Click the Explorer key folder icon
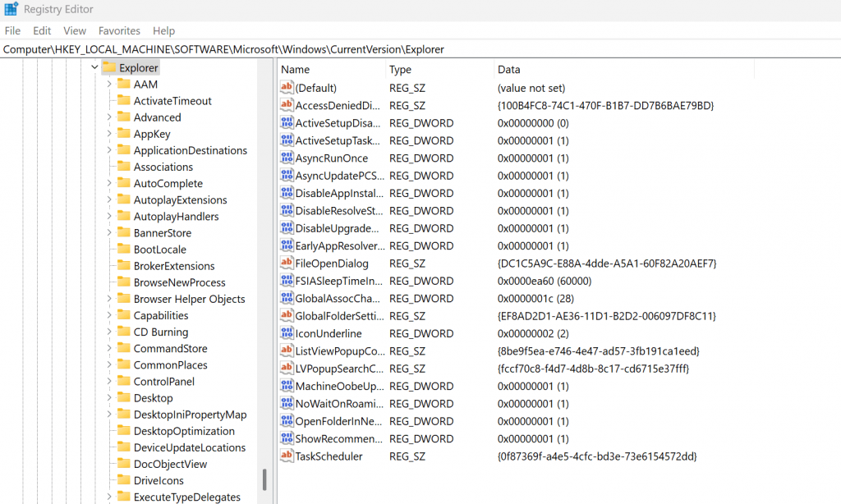Screen dimensions: 841x504 (109, 67)
